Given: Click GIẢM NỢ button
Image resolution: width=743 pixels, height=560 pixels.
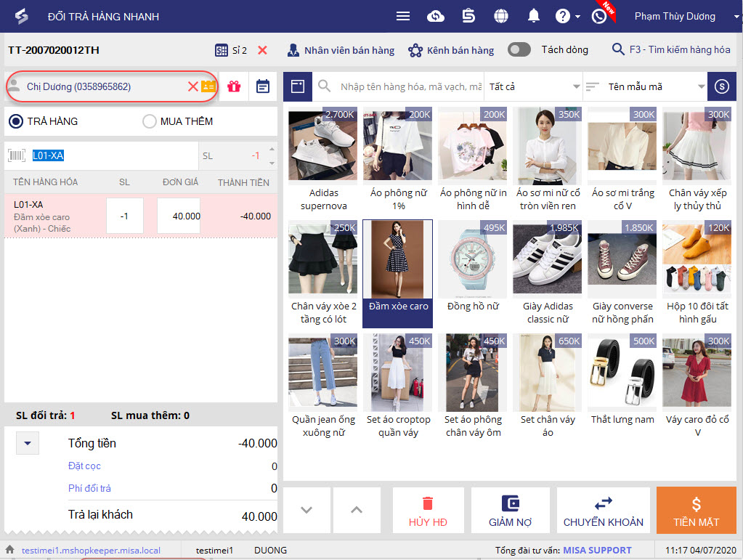Looking at the screenshot, I should coord(511,511).
